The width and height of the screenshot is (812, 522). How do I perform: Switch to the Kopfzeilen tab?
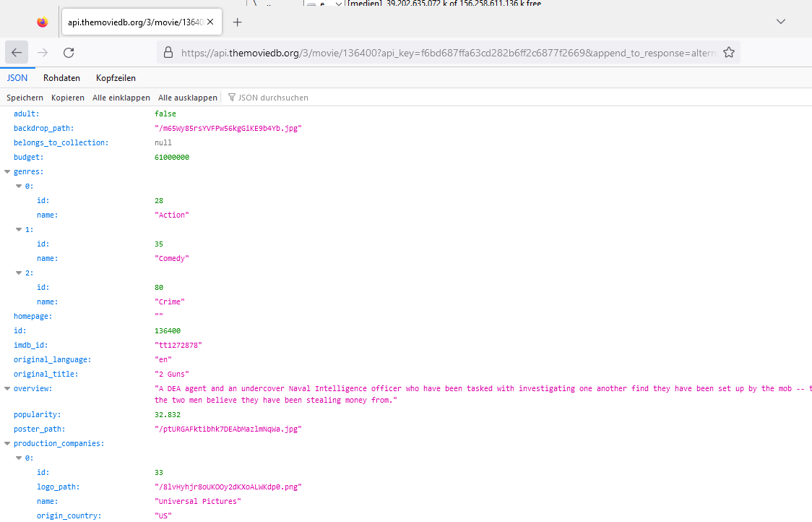116,78
